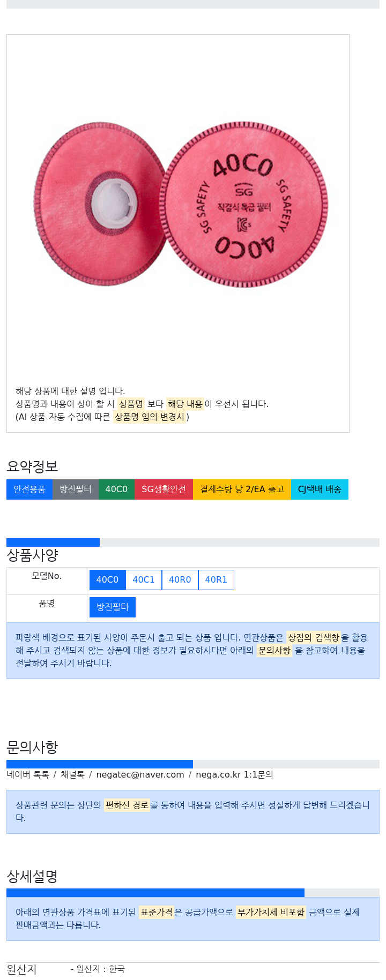Screen dimensions: 386x980
Task: Select the green 40C0 summary tag
Action: tap(116, 489)
